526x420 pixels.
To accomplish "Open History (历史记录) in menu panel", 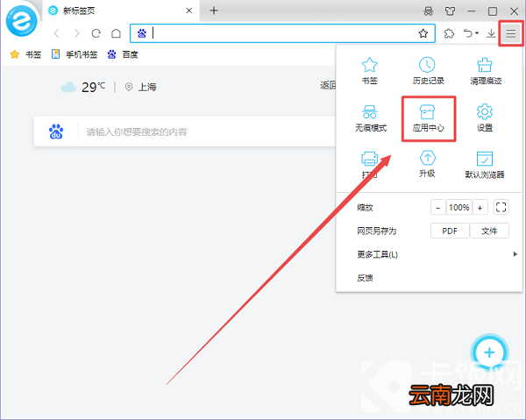I will 428,71.
